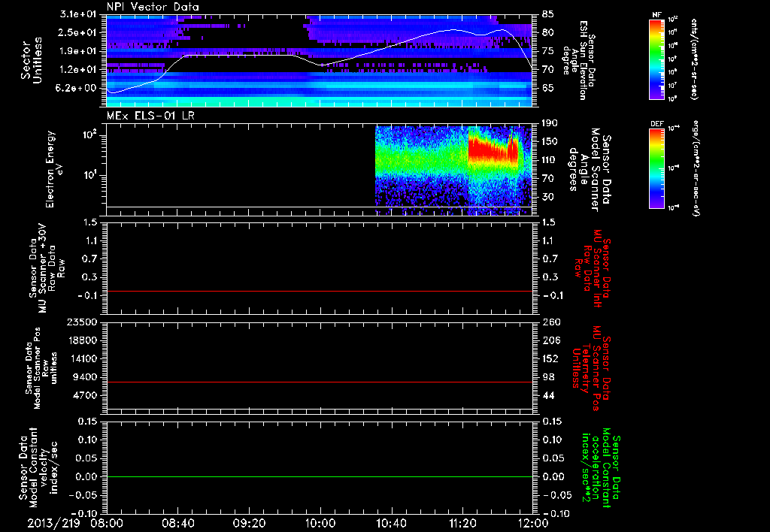Click the red line in the Scanner Pos panel
Screen dimensions: 770x532
pyautogui.click(x=320, y=382)
